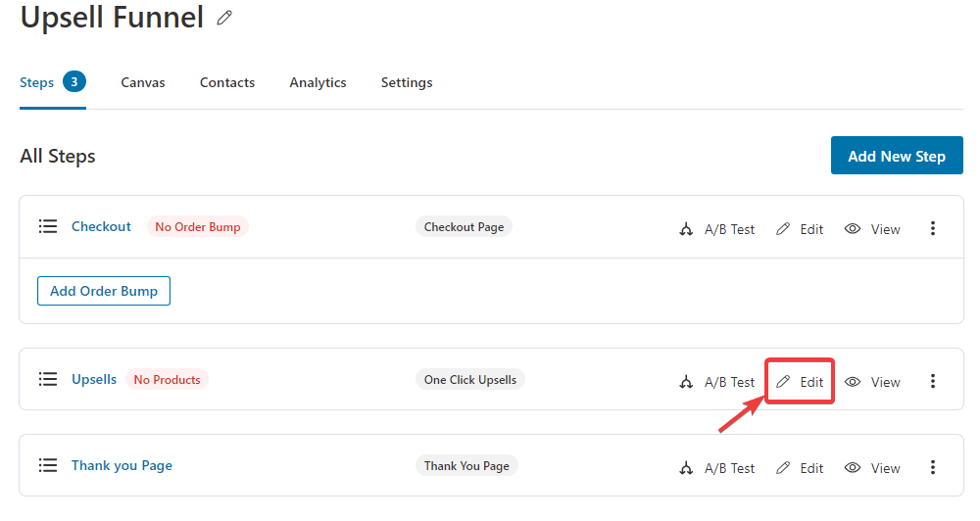980x521 pixels.
Task: Switch to the Analytics tab
Action: point(318,82)
